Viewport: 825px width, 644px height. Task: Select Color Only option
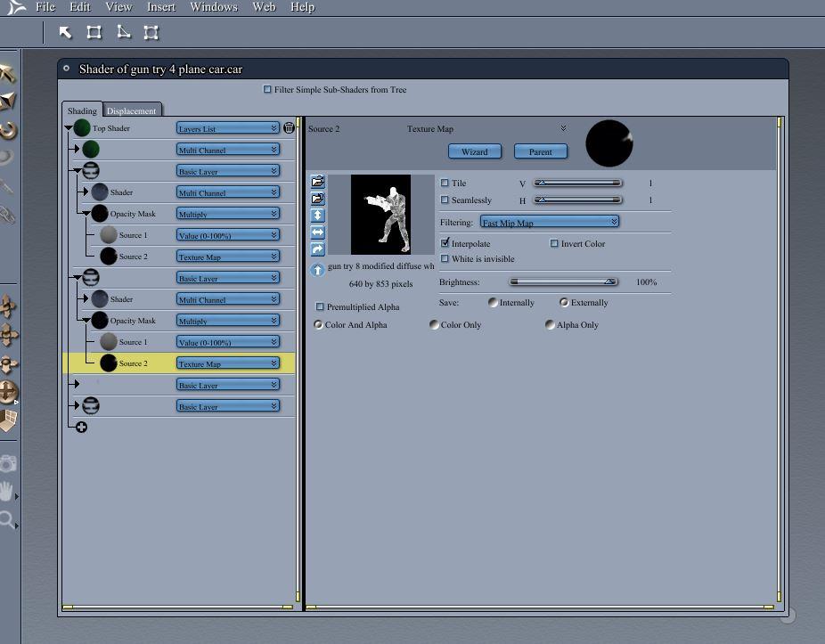click(x=434, y=324)
